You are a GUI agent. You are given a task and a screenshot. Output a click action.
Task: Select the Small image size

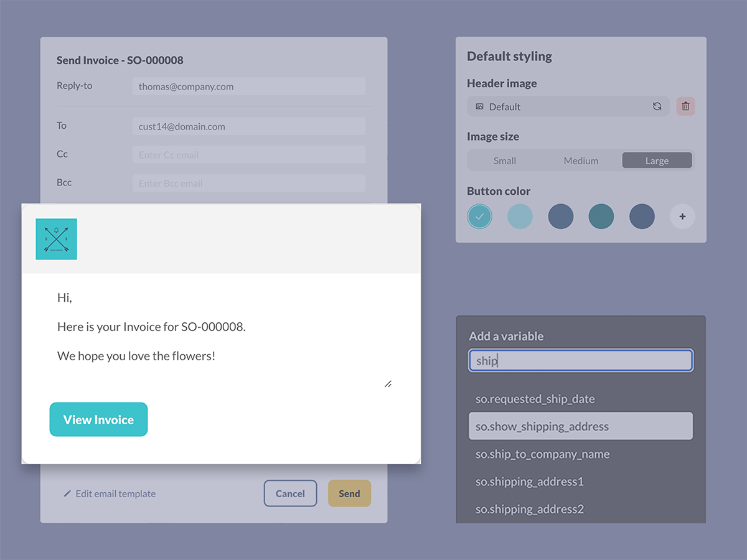click(x=505, y=161)
